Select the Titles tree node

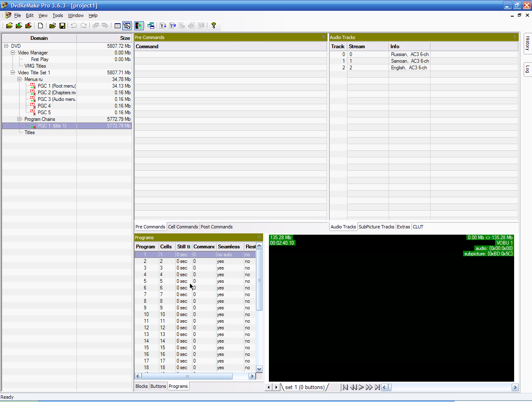(x=30, y=132)
